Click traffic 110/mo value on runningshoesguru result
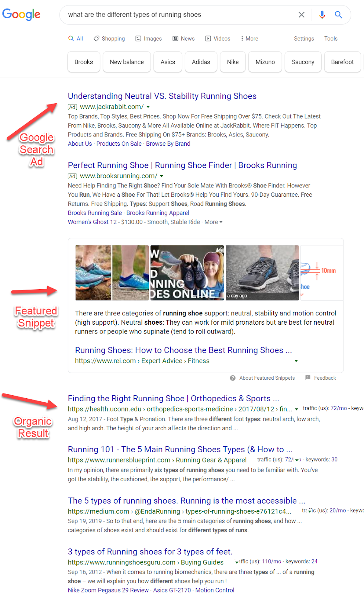Image resolution: width=364 pixels, height=595 pixels. coord(271,562)
